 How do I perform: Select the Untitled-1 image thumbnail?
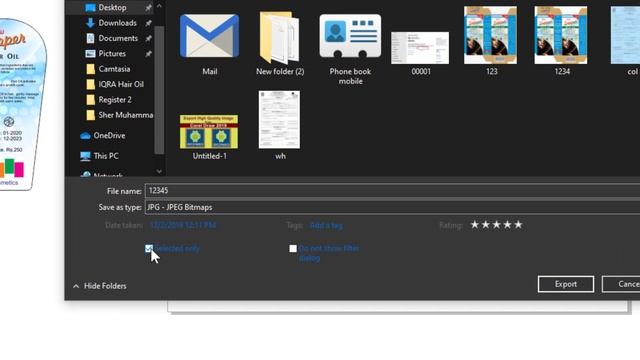pyautogui.click(x=209, y=131)
